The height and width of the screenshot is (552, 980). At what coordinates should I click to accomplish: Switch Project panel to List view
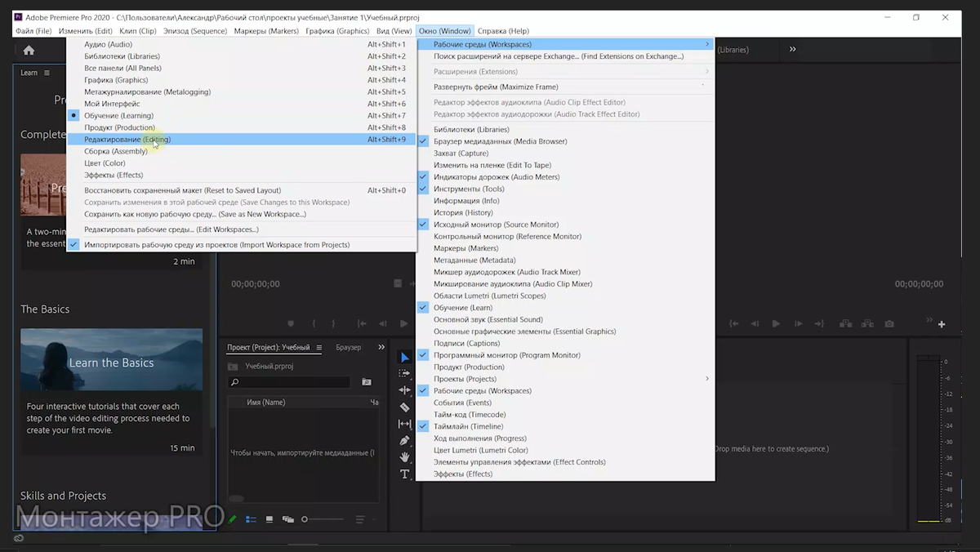(251, 519)
